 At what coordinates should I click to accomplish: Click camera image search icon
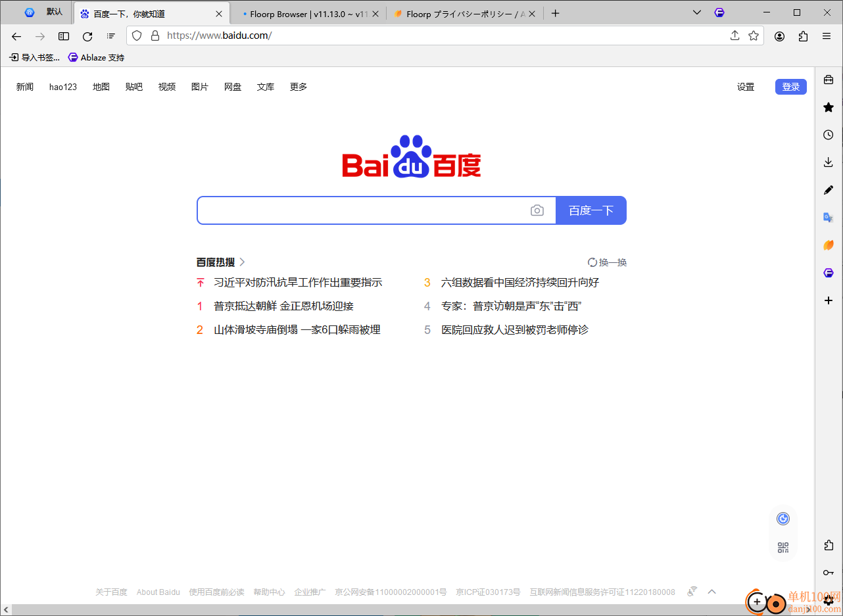(537, 210)
